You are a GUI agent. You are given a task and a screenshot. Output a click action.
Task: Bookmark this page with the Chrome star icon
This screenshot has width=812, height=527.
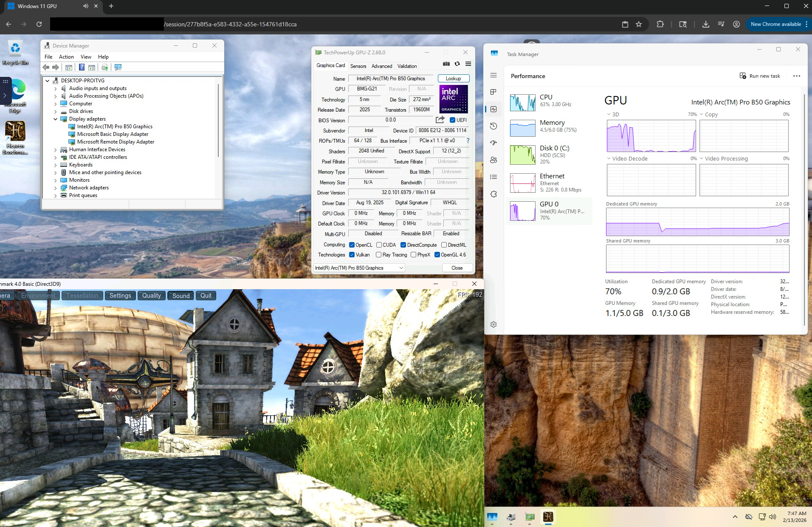coord(639,24)
